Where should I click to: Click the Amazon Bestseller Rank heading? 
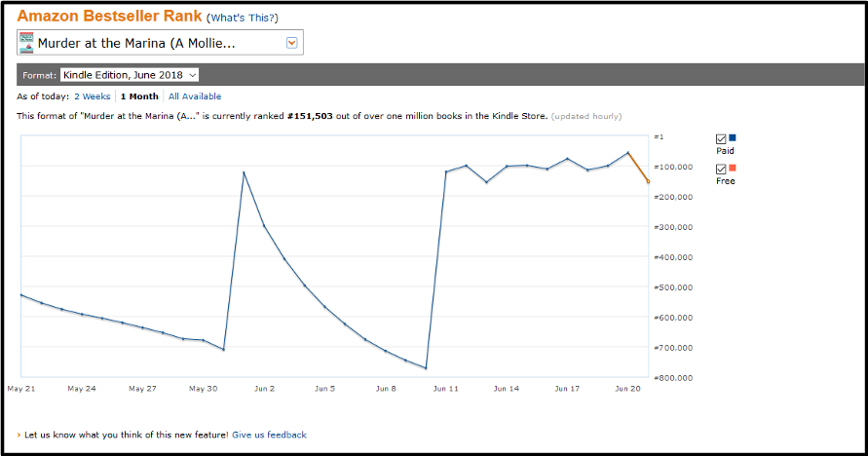[109, 17]
